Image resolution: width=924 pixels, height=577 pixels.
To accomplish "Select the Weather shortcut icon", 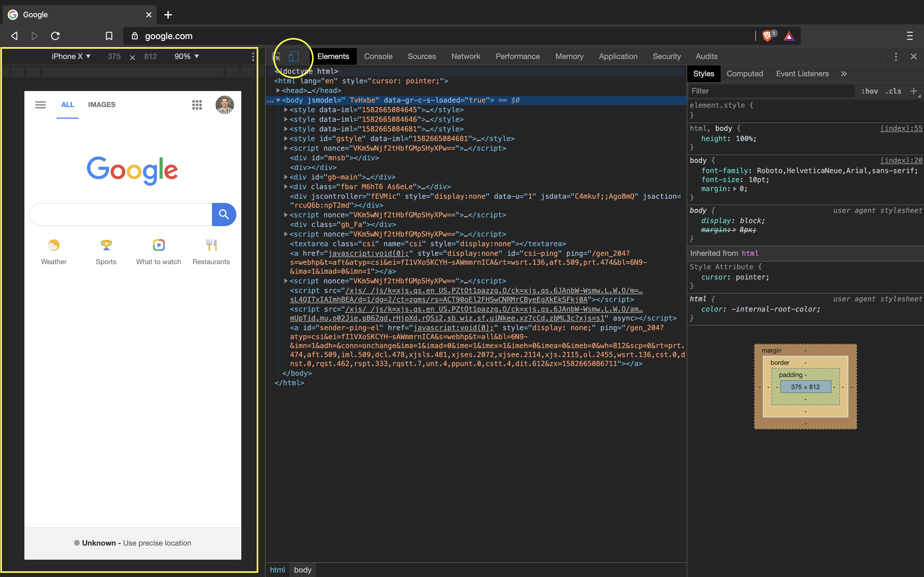I will coord(54,245).
